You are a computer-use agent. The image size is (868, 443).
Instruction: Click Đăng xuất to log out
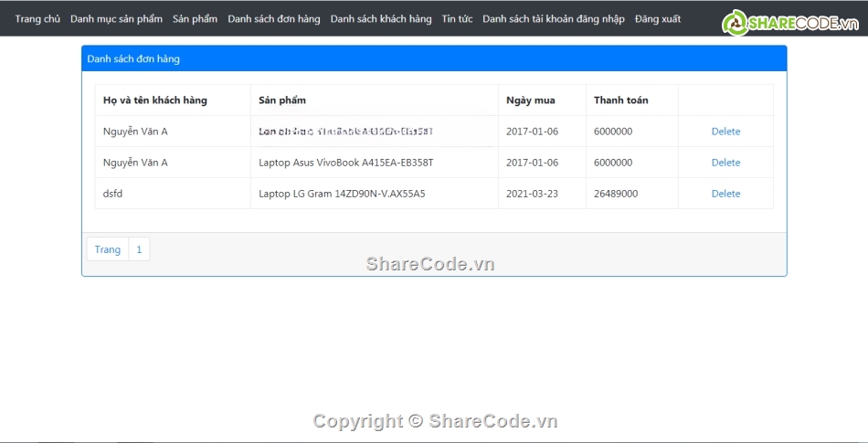(x=658, y=19)
